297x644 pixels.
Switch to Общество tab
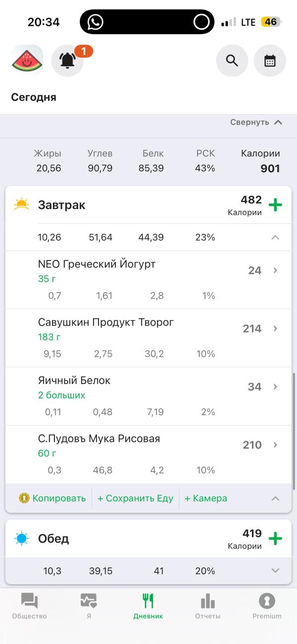click(29, 606)
